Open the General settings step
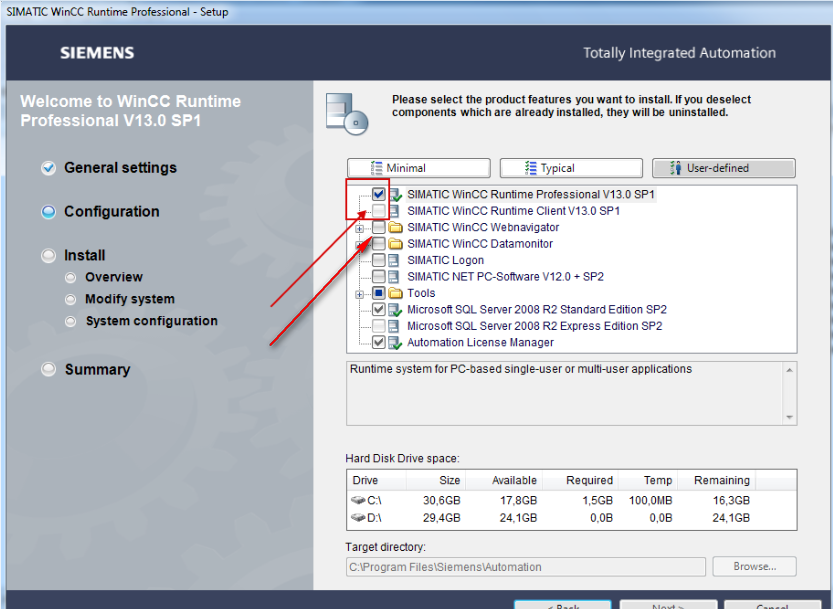Viewport: 833px width, 609px height. pos(121,168)
